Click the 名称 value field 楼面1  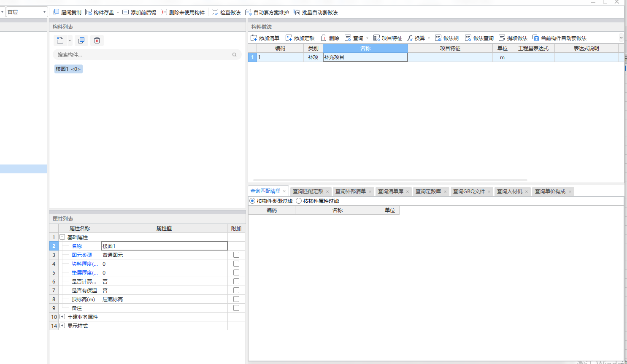[165, 246]
